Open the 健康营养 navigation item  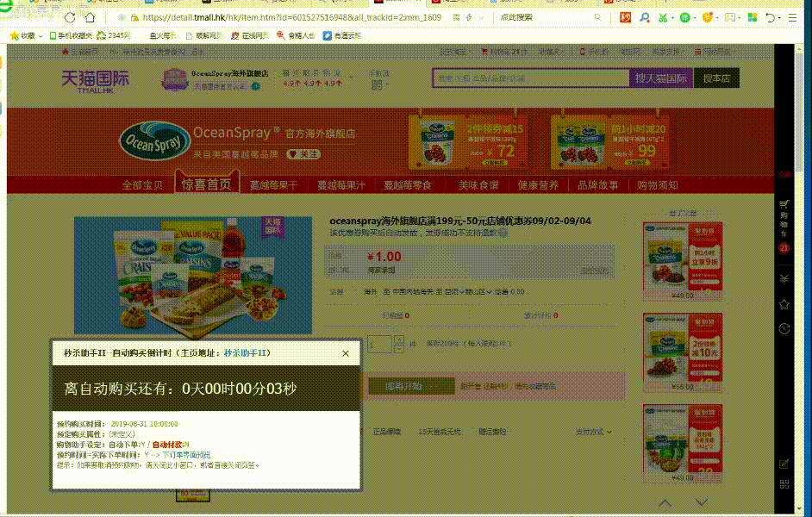point(539,185)
